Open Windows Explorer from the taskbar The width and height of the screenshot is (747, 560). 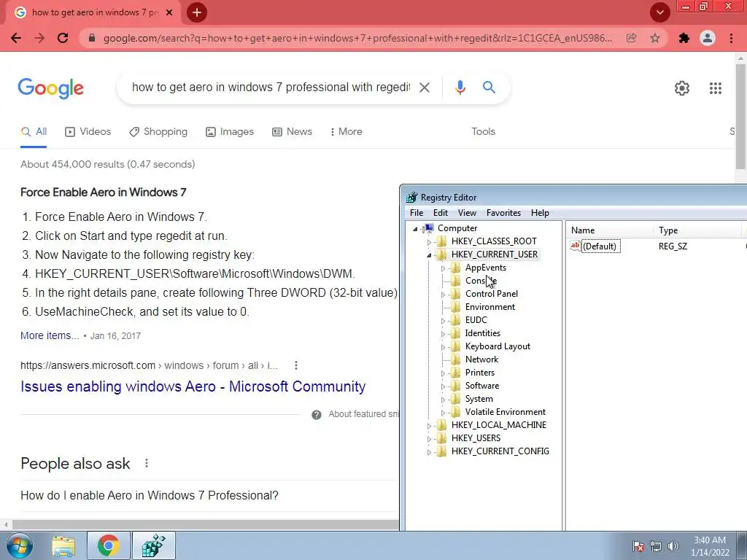(x=63, y=546)
